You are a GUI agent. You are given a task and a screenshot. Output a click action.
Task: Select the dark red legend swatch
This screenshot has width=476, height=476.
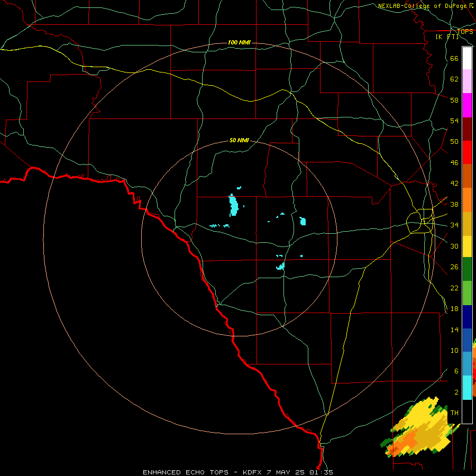pyautogui.click(x=467, y=129)
